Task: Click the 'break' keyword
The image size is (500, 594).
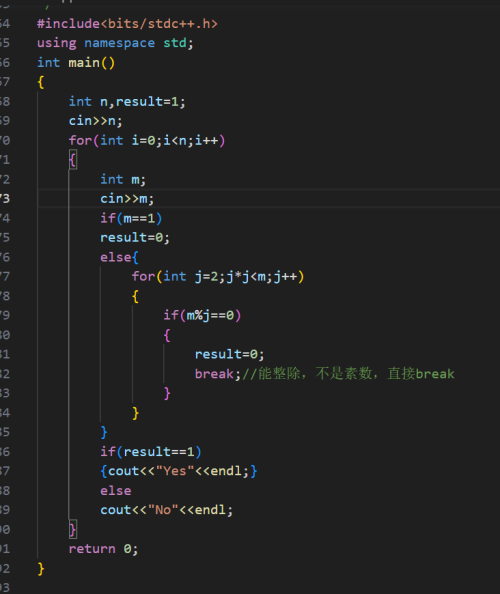Action: point(214,374)
